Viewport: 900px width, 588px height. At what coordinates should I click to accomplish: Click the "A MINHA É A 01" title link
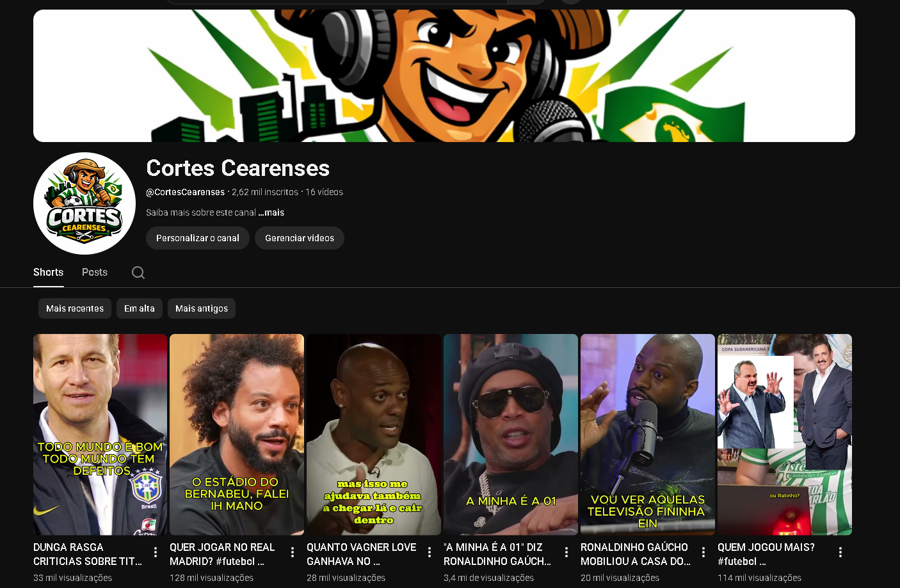click(497, 554)
